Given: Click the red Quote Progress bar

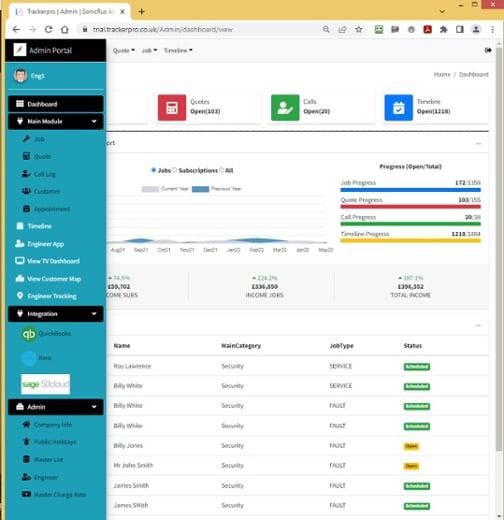Looking at the screenshot, I should pyautogui.click(x=410, y=207).
